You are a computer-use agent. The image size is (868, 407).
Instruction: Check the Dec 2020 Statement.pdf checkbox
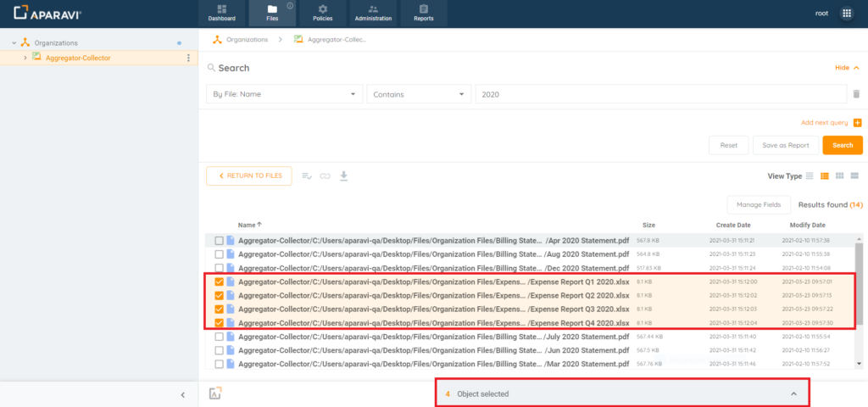click(x=220, y=268)
